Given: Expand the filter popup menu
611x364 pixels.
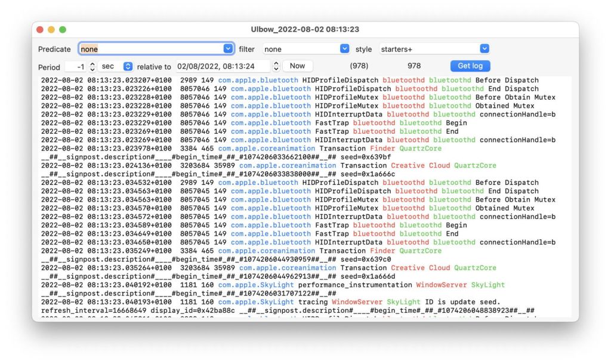Looking at the screenshot, I should [x=344, y=49].
